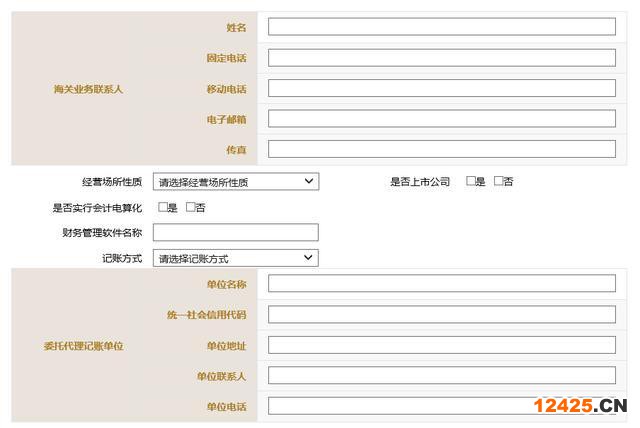This screenshot has height=428, width=640.
Task: Click the 单位名称 input field
Action: pyautogui.click(x=441, y=284)
